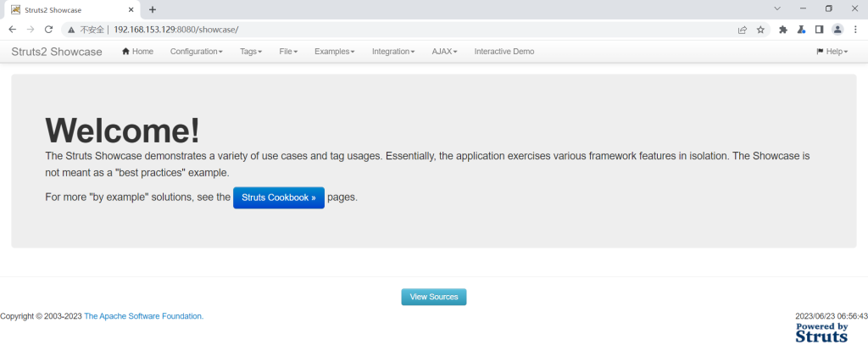The image size is (868, 356).
Task: Bookmark this page with star icon
Action: pyautogui.click(x=760, y=30)
